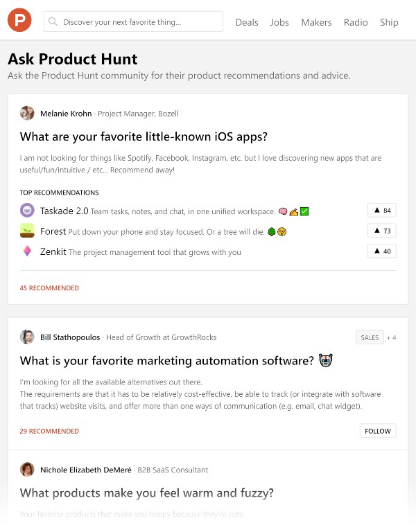Expand the 45 Recommended list

click(x=49, y=287)
